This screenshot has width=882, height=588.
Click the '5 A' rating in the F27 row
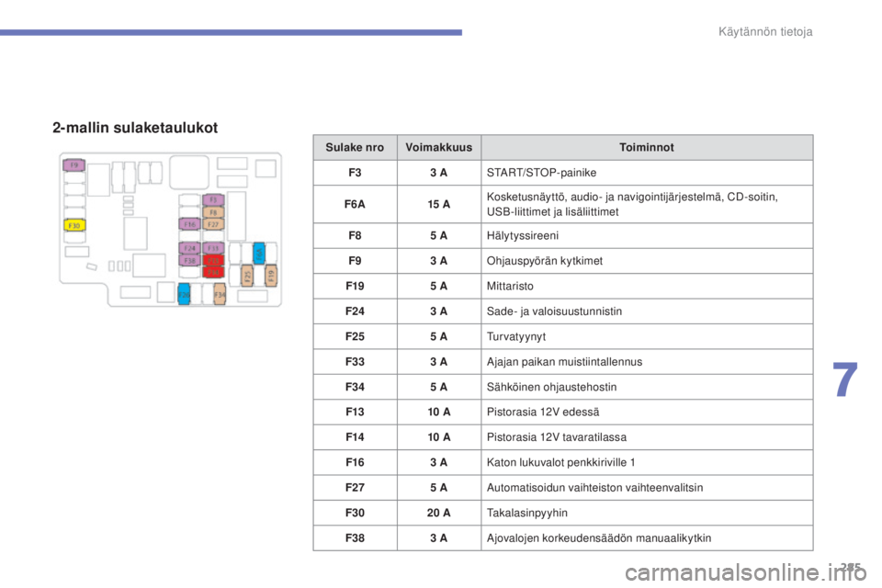[439, 488]
